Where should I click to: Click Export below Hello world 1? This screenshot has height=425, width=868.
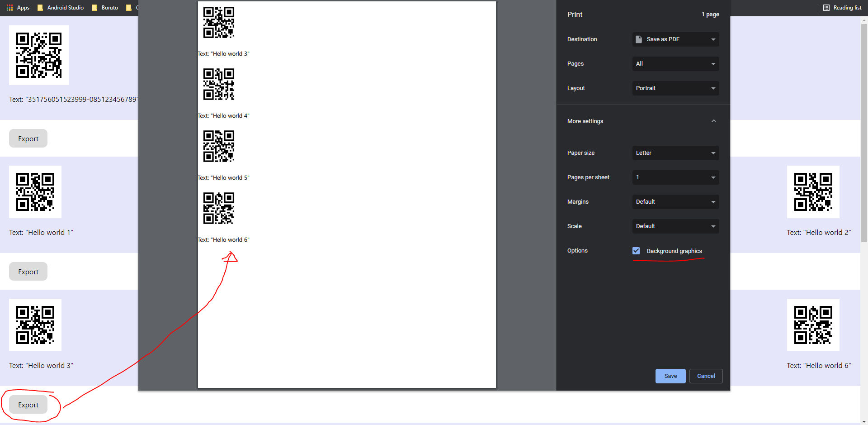point(28,271)
